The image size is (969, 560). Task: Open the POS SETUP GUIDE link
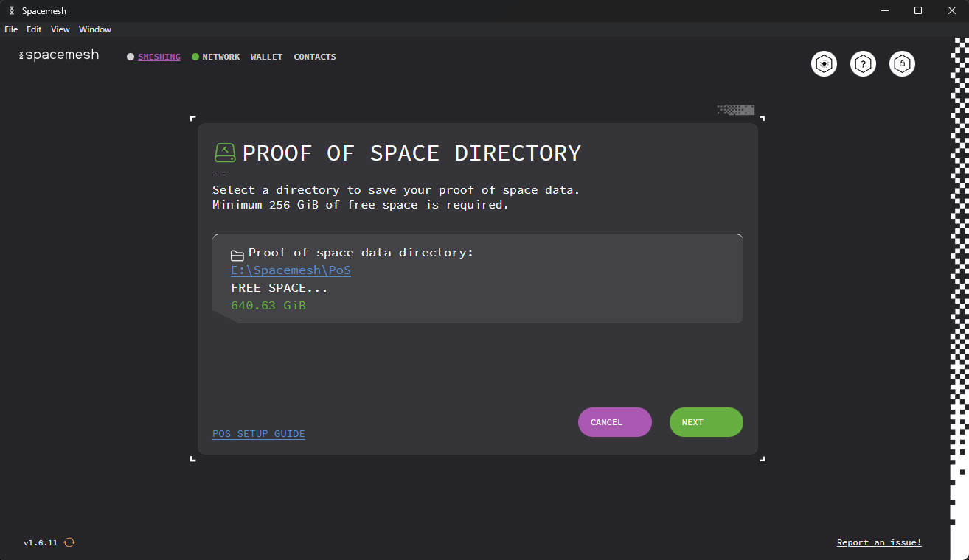point(259,434)
